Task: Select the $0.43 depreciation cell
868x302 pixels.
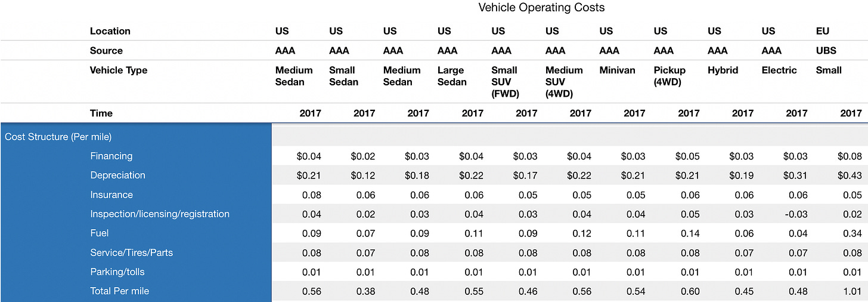Action: [849, 175]
